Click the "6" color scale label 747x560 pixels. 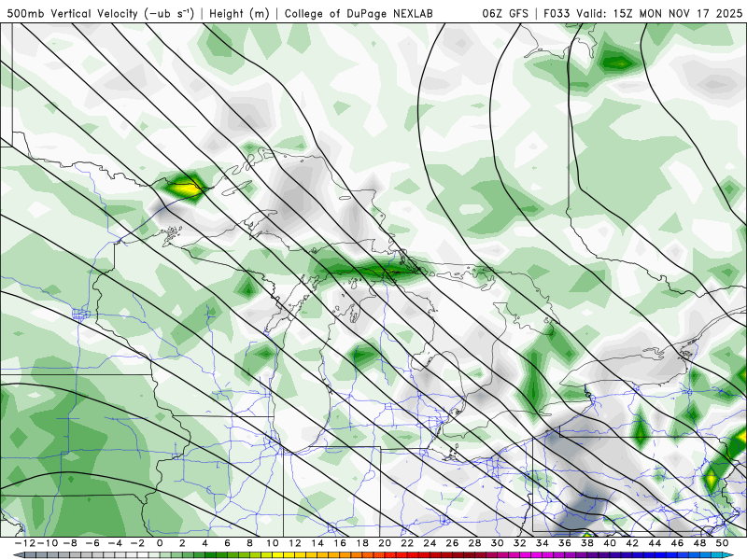(227, 543)
